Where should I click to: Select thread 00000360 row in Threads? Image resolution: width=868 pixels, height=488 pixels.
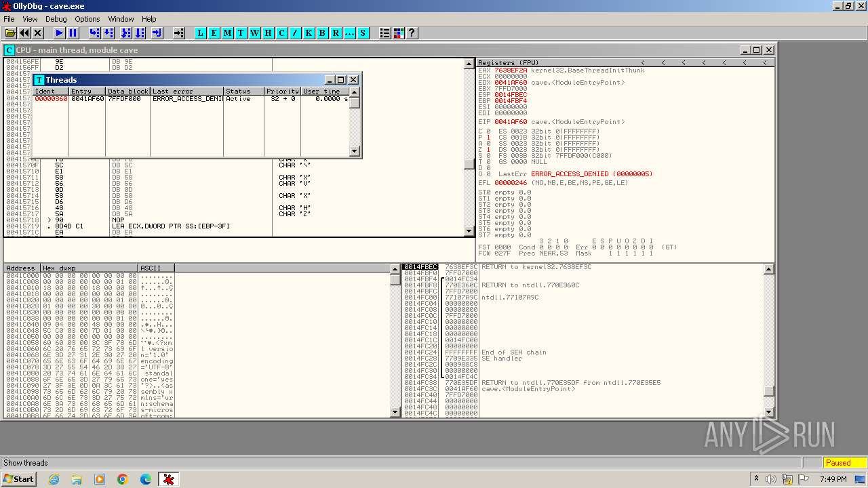click(191, 99)
